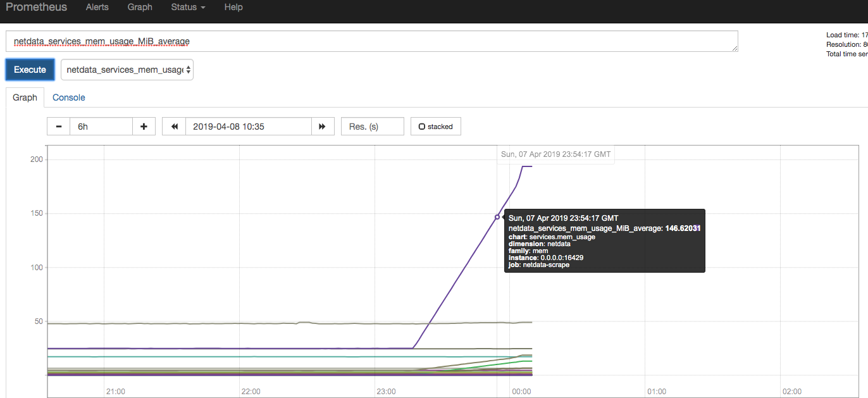Click the plus button to widen the time range
The height and width of the screenshot is (398, 868).
[144, 126]
